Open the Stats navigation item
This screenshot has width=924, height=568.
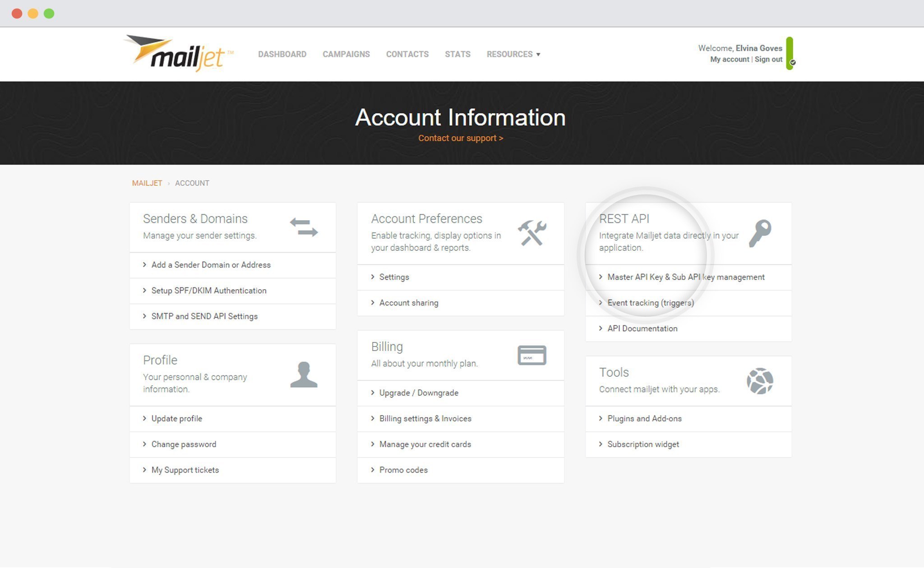pyautogui.click(x=457, y=54)
